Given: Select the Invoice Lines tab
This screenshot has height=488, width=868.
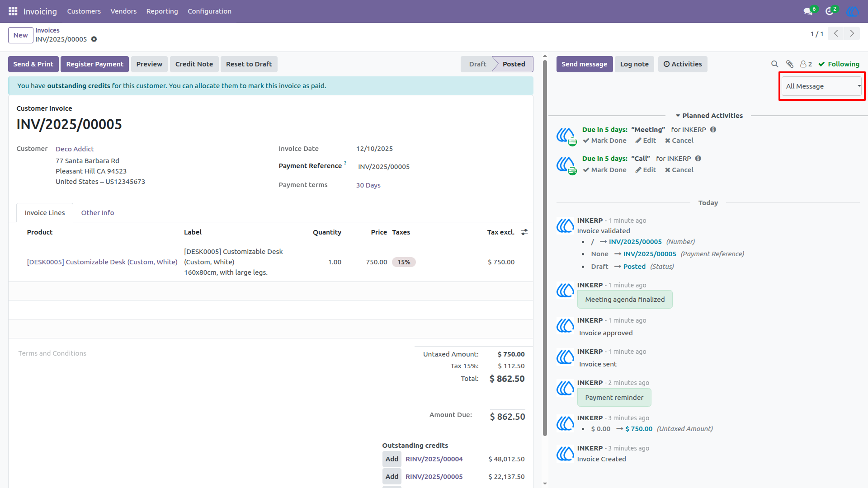Looking at the screenshot, I should coord(45,213).
